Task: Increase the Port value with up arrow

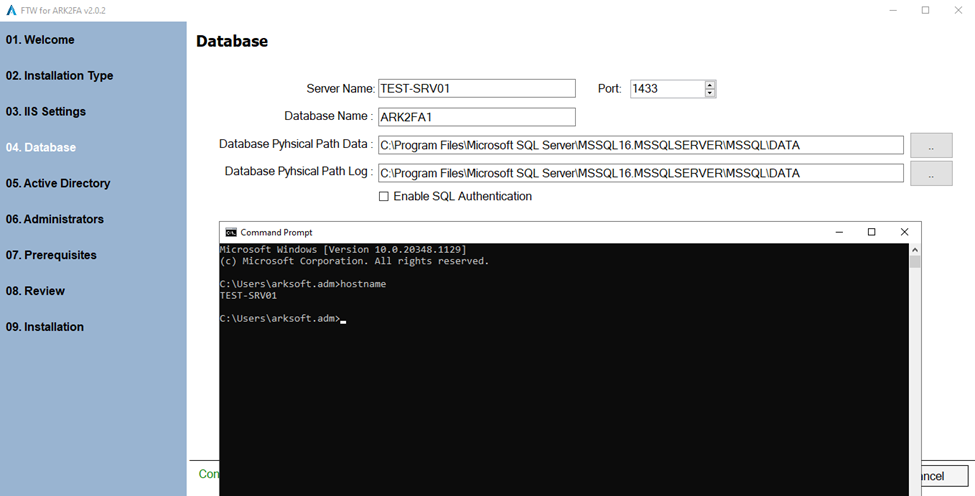Action: pyautogui.click(x=710, y=85)
